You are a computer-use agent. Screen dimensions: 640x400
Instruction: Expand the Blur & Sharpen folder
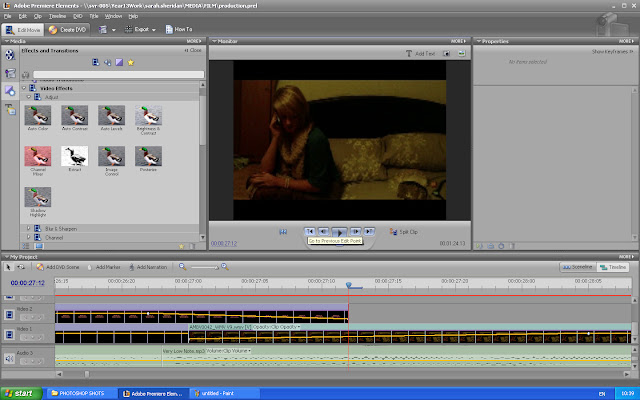click(29, 229)
